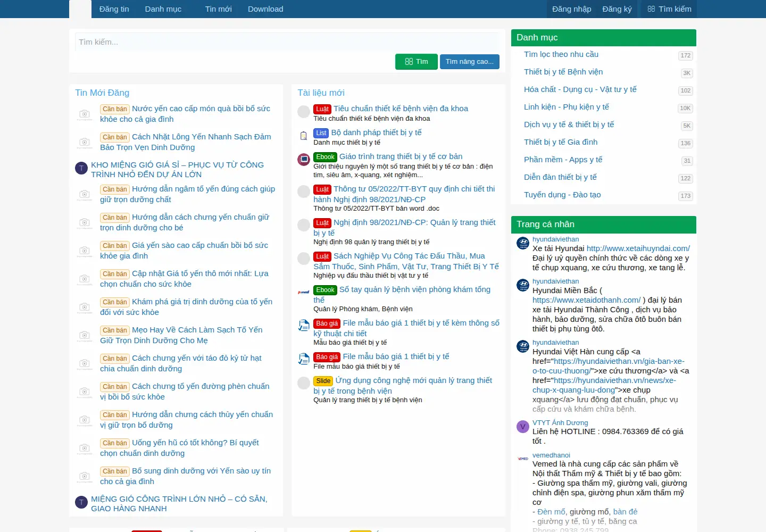This screenshot has width=766, height=532.
Task: Click the clipboard icon beside Bộ danh pháp
Action: point(304,136)
